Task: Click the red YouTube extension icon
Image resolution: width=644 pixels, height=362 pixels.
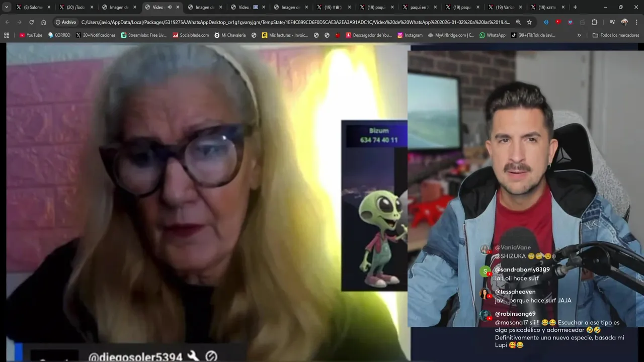Action: (558, 22)
